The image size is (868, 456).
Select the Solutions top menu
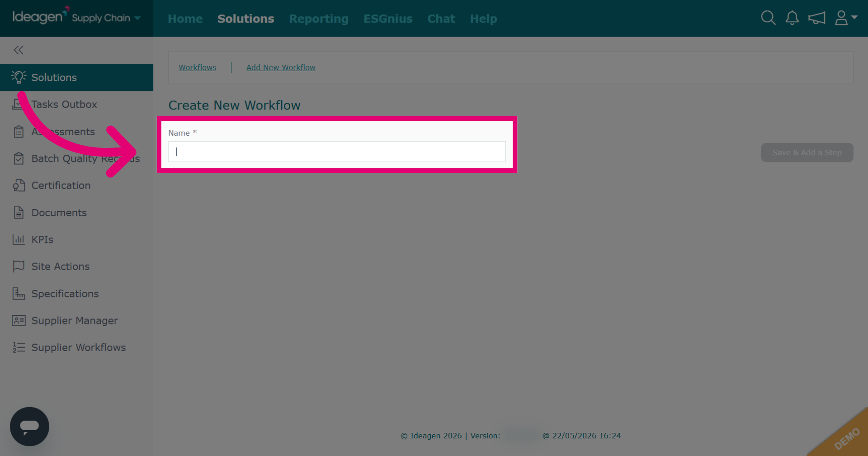pos(246,19)
